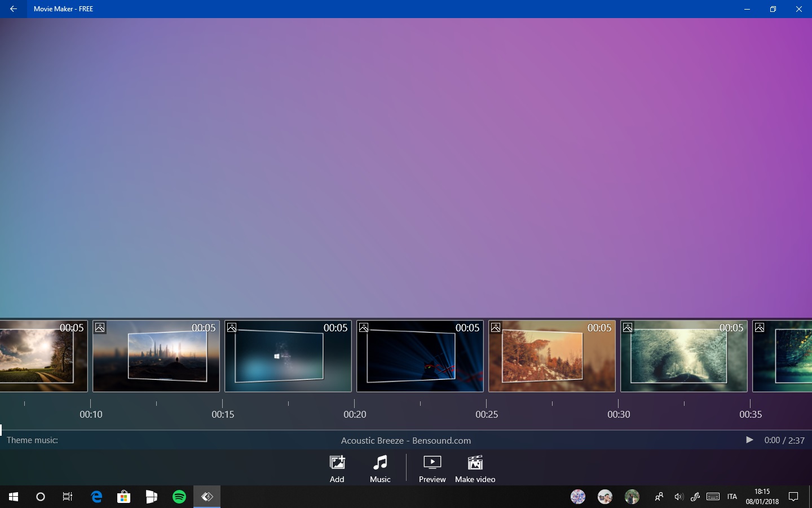812x508 pixels.
Task: Select the futuristic city skyline clip
Action: click(x=156, y=356)
